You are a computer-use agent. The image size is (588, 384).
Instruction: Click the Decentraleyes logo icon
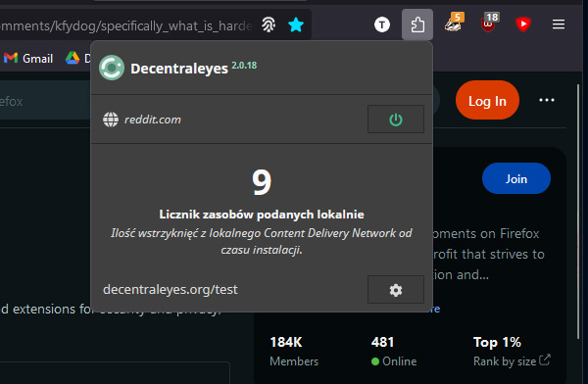[112, 68]
